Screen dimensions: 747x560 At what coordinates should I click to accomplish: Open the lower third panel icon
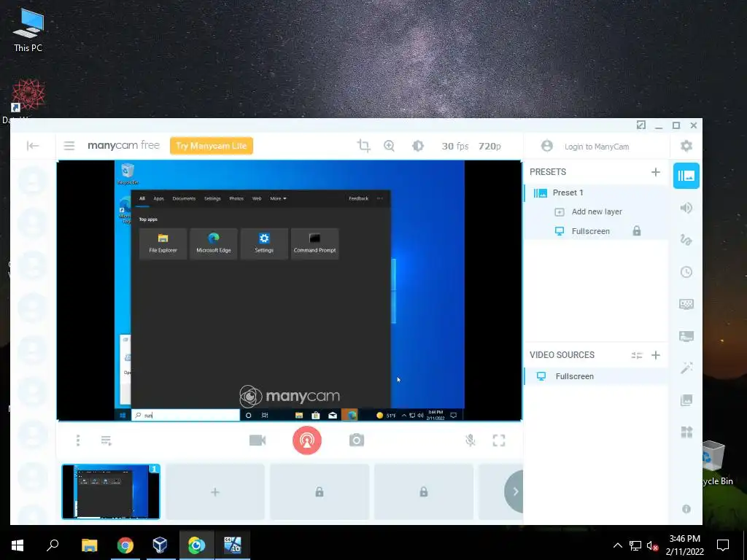[x=686, y=336]
